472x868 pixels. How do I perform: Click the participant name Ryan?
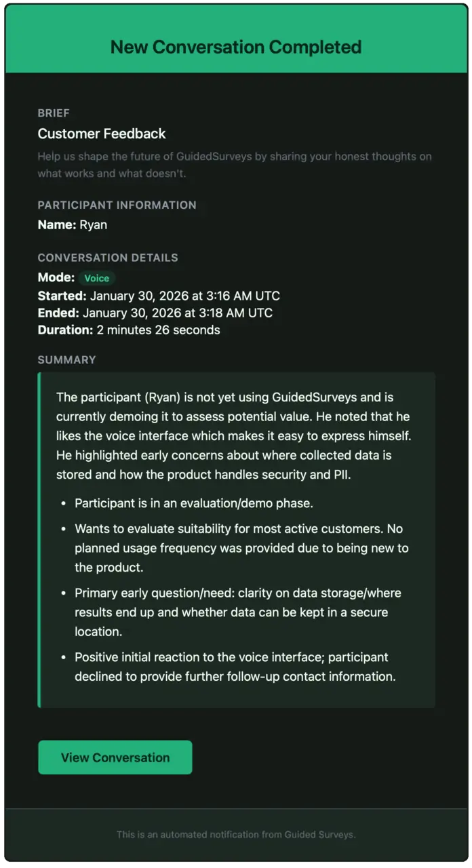point(94,224)
